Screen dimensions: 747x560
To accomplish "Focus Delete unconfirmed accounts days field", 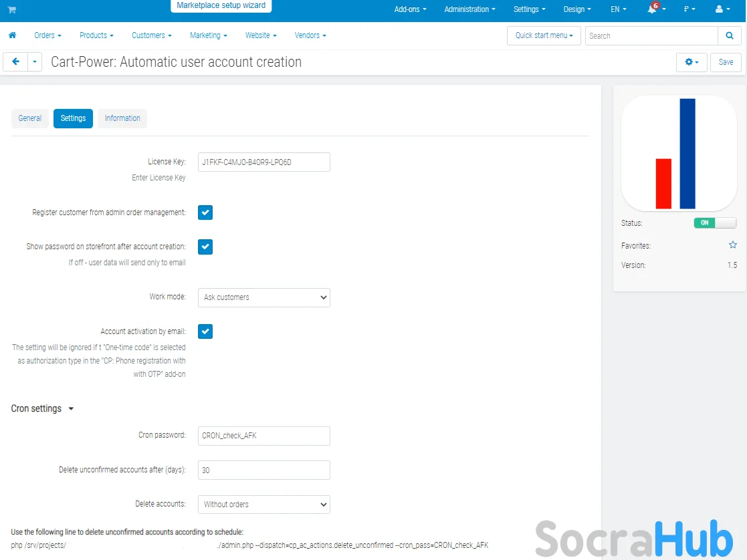I will pyautogui.click(x=264, y=470).
